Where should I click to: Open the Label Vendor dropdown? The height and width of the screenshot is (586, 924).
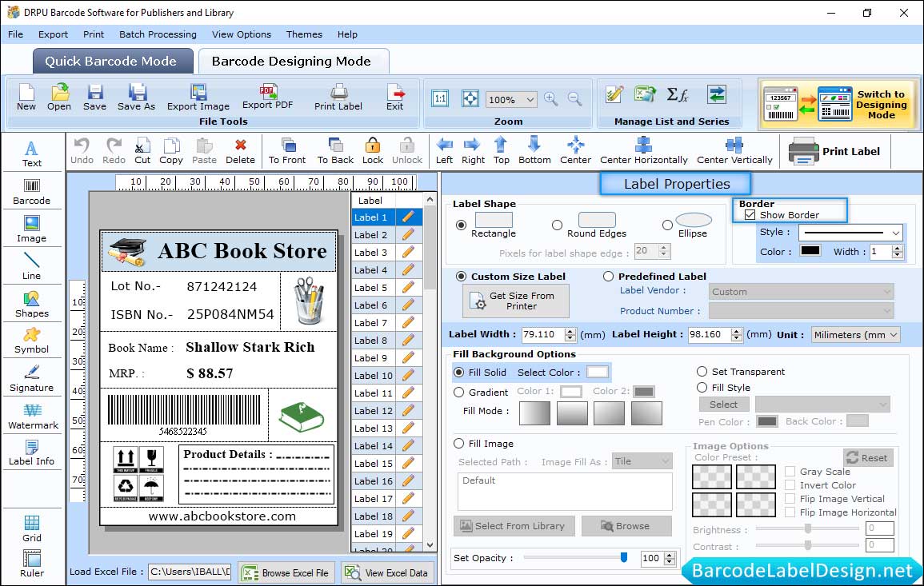click(x=802, y=292)
